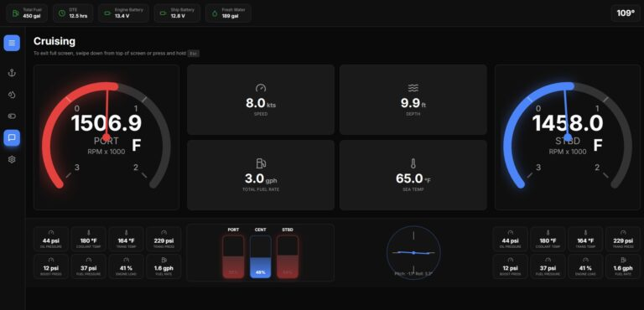The image size is (644, 310).
Task: Click the 9.9 ft depth value
Action: 413,103
